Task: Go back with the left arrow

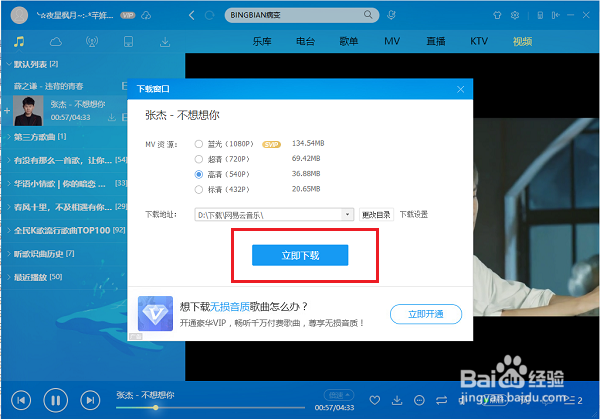Action: click(192, 15)
